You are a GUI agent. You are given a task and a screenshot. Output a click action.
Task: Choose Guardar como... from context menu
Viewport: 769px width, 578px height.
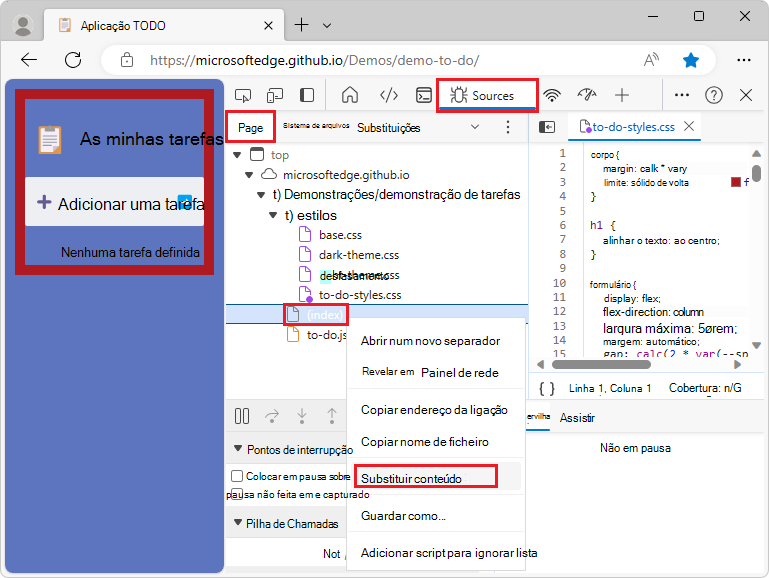pyautogui.click(x=403, y=515)
